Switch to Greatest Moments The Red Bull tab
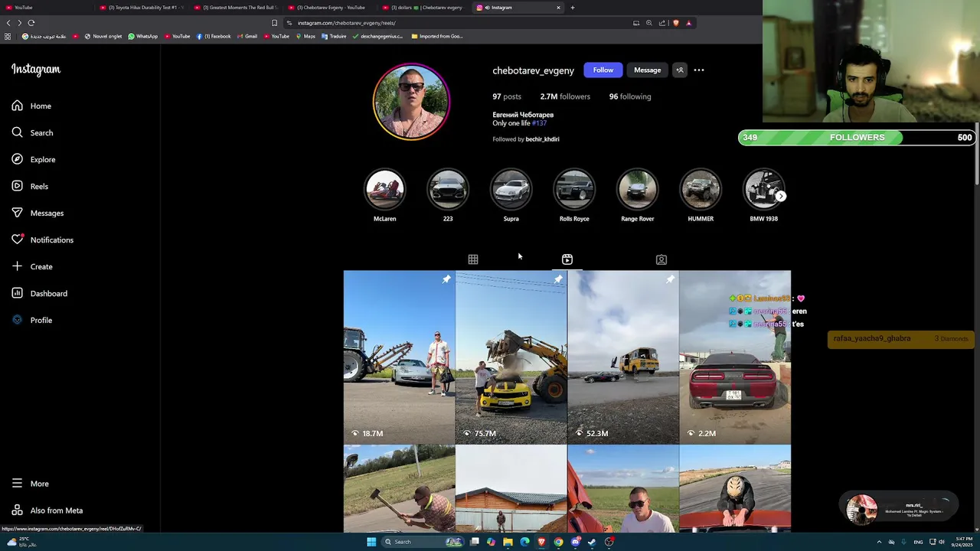Screen dimensions: 980x551 coord(236,8)
